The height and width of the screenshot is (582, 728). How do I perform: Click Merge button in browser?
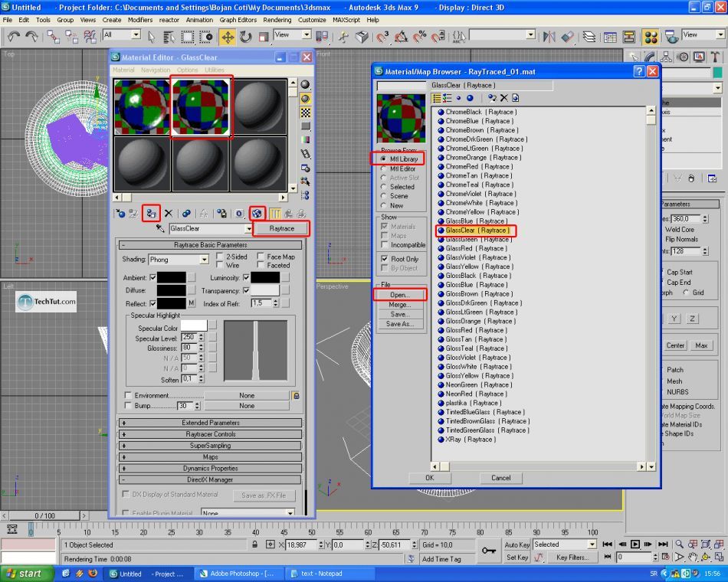click(400, 305)
